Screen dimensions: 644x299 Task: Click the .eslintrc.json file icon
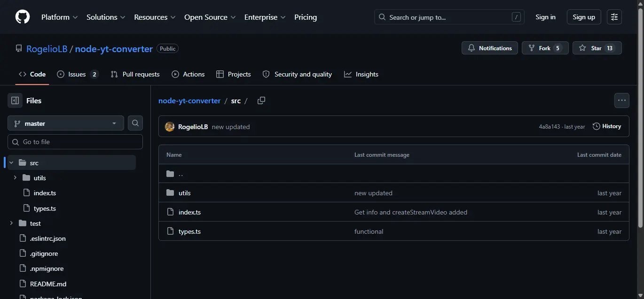[x=22, y=238]
